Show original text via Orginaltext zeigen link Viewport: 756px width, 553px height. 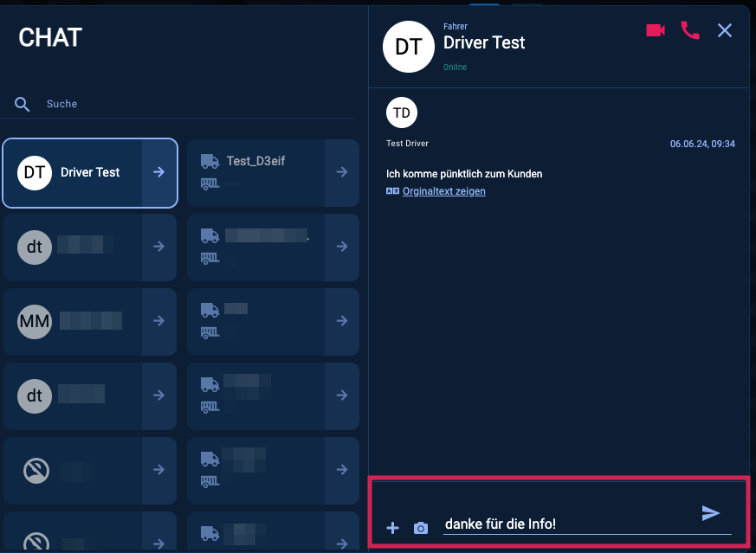pyautogui.click(x=443, y=191)
